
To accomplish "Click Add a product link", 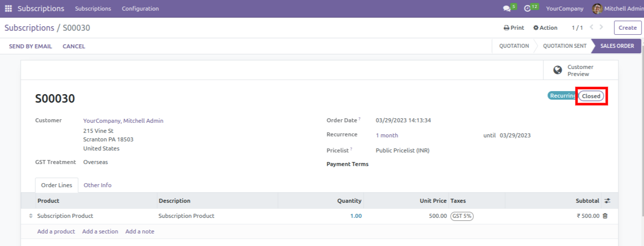I will (56, 231).
